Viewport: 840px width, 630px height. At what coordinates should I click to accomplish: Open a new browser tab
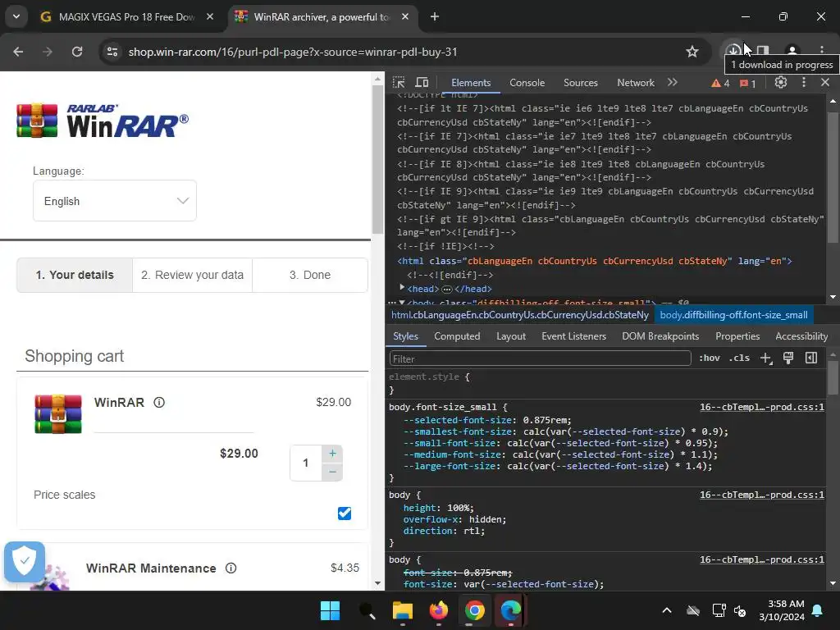pos(435,16)
